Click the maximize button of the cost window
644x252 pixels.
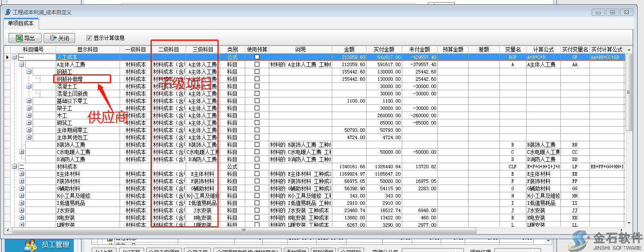(x=612, y=12)
